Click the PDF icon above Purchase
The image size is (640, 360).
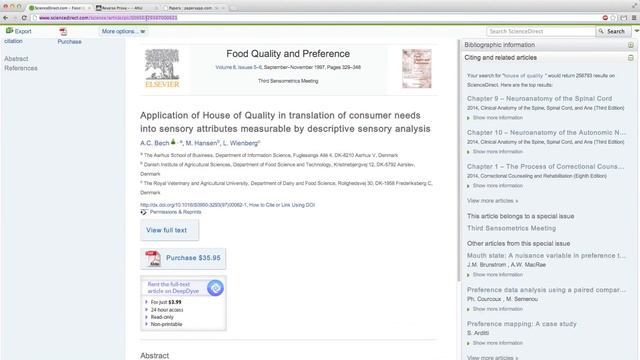[63, 32]
